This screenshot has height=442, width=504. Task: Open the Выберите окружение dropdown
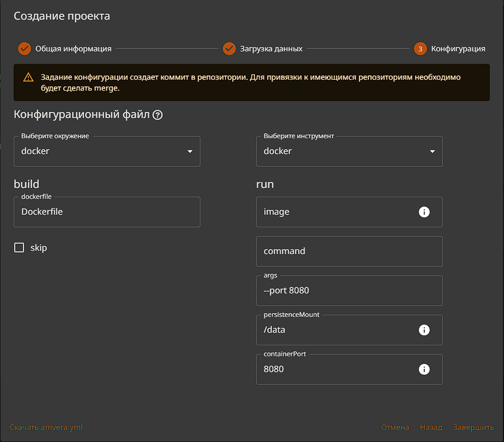pyautogui.click(x=106, y=151)
